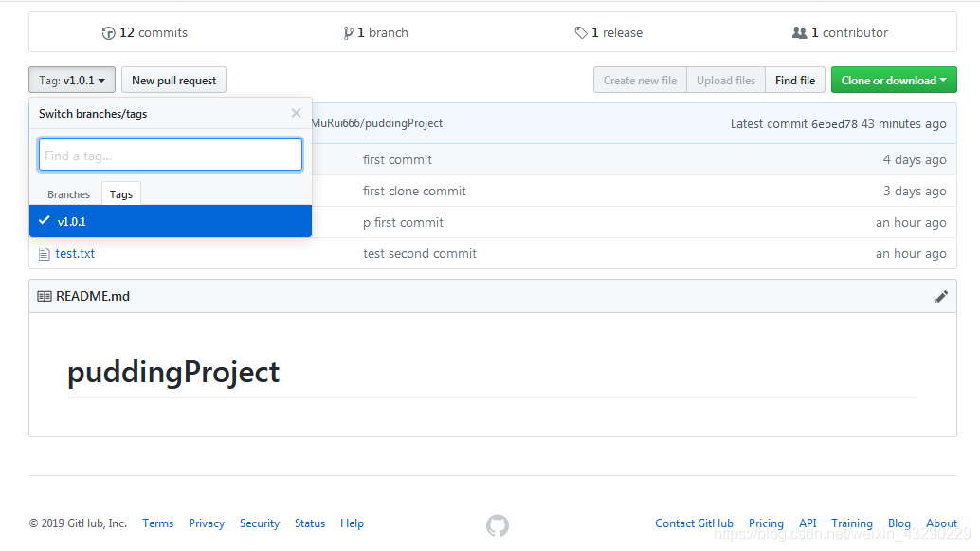Click the Upload files button
The image size is (980, 551).
[x=726, y=80]
